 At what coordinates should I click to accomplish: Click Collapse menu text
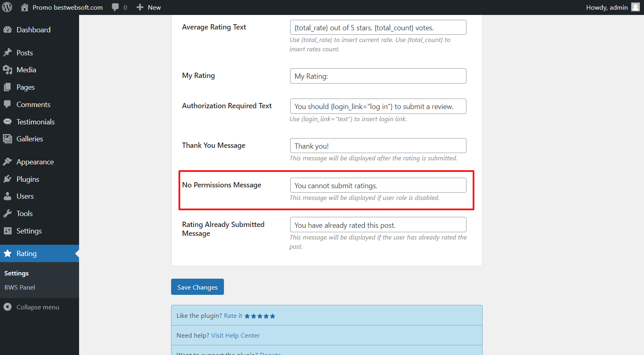coord(38,307)
